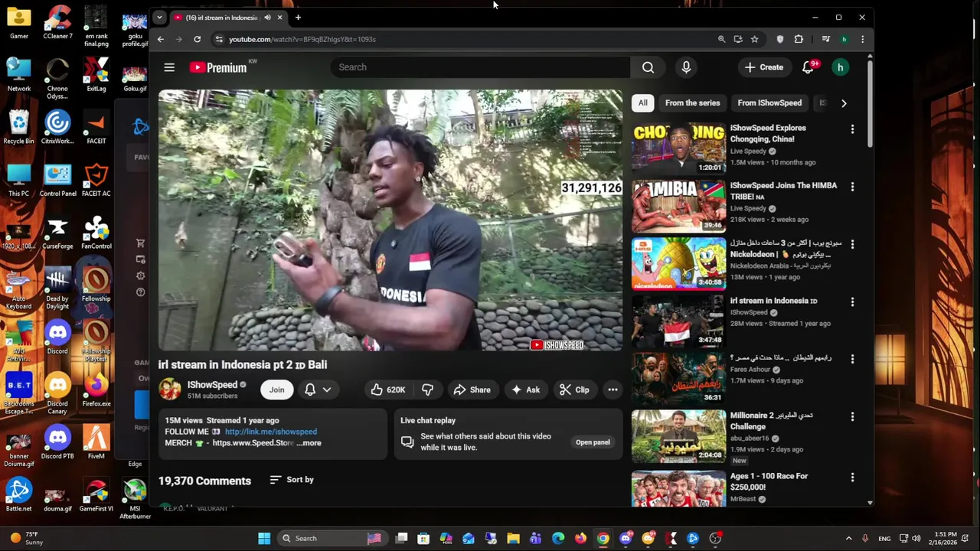Open account avatar menu in YouTube

[x=840, y=67]
